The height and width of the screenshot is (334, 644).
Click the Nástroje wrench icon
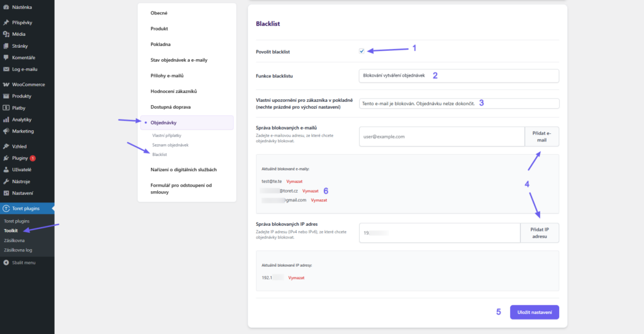[x=6, y=181]
